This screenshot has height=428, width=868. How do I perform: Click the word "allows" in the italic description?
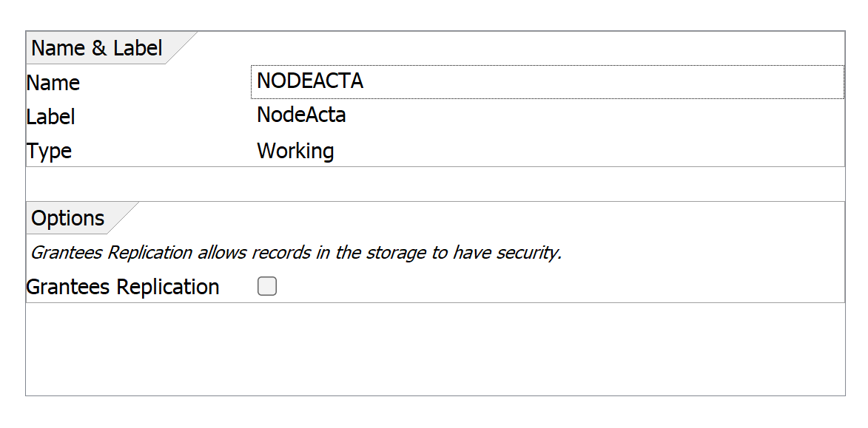(222, 253)
